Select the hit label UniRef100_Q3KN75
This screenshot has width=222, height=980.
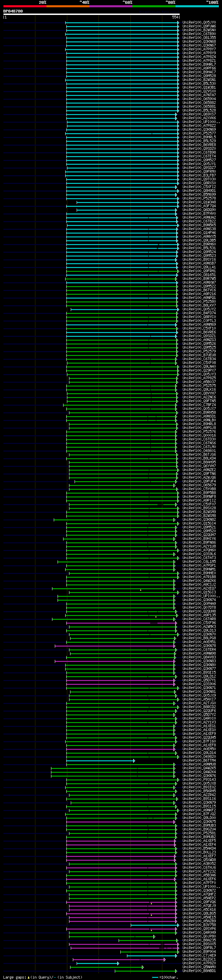(x=199, y=822)
